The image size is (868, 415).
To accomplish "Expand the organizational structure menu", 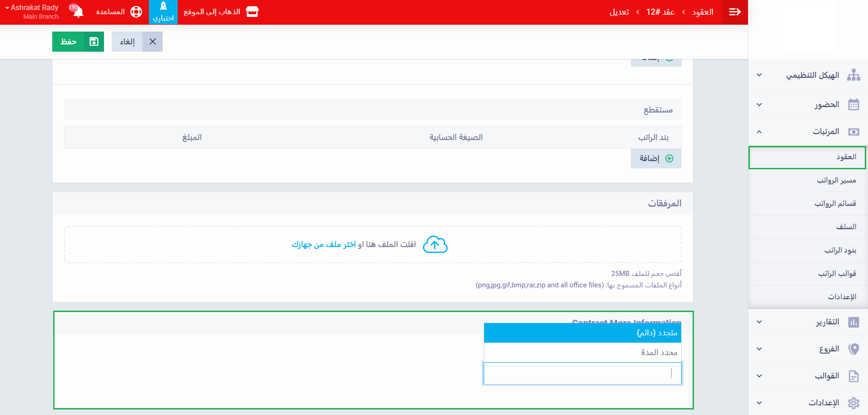I will click(x=807, y=75).
